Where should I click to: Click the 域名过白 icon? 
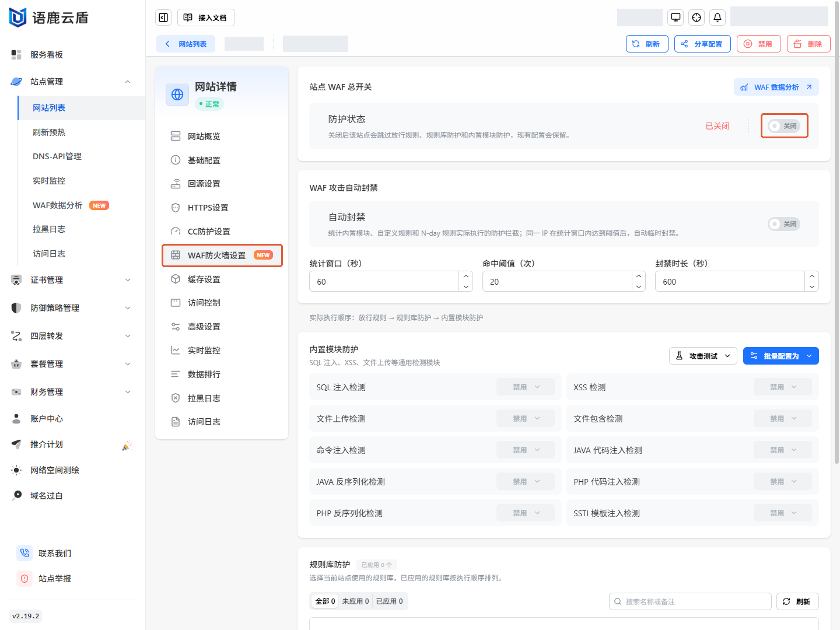(x=16, y=496)
